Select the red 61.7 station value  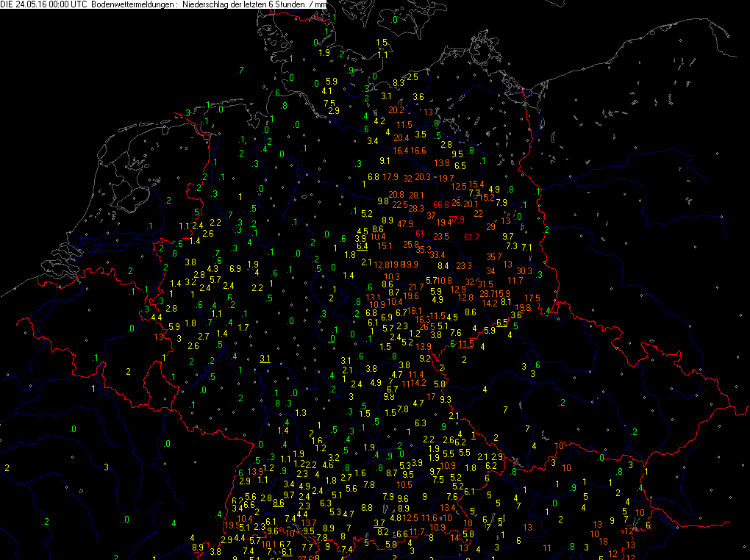click(x=472, y=237)
